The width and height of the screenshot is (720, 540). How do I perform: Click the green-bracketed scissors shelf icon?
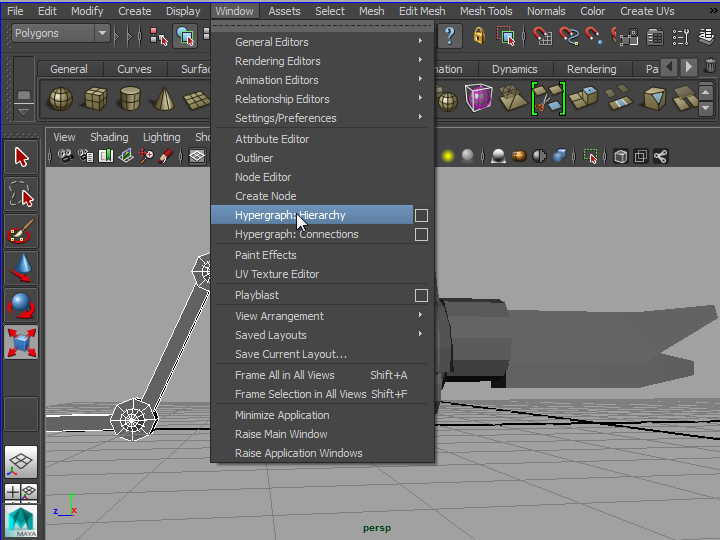click(548, 99)
